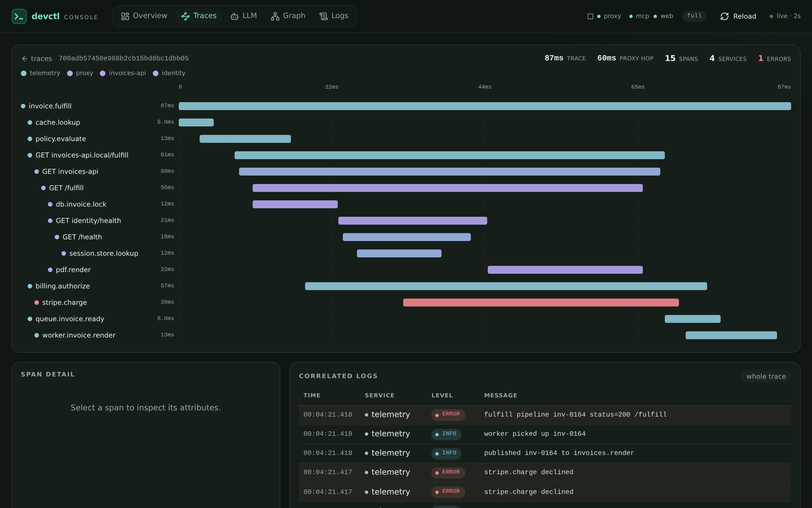Click the Graph network icon

pos(275,16)
